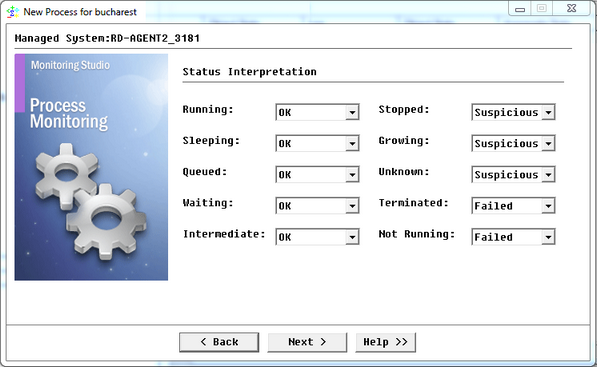The height and width of the screenshot is (367, 597).
Task: Click the Not Running: label
Action: [417, 234]
